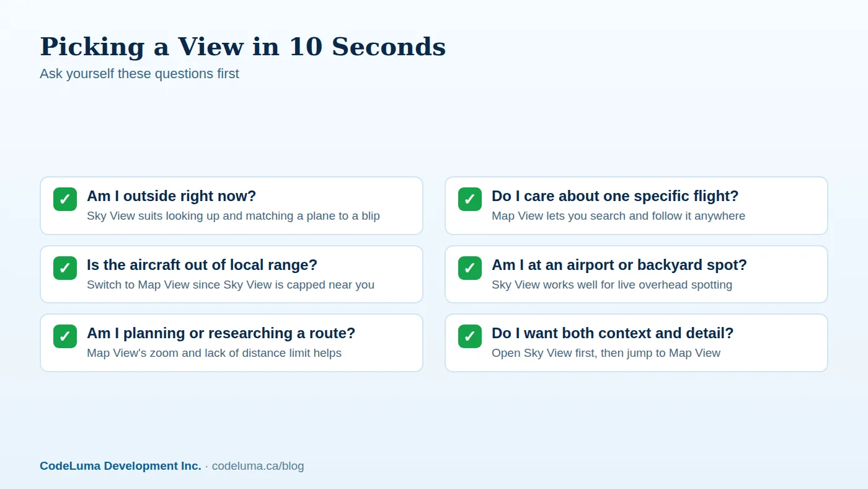Click the line 'Map View's zoom and lack of distance limit helps'
The height and width of the screenshot is (489, 868).
pos(214,353)
